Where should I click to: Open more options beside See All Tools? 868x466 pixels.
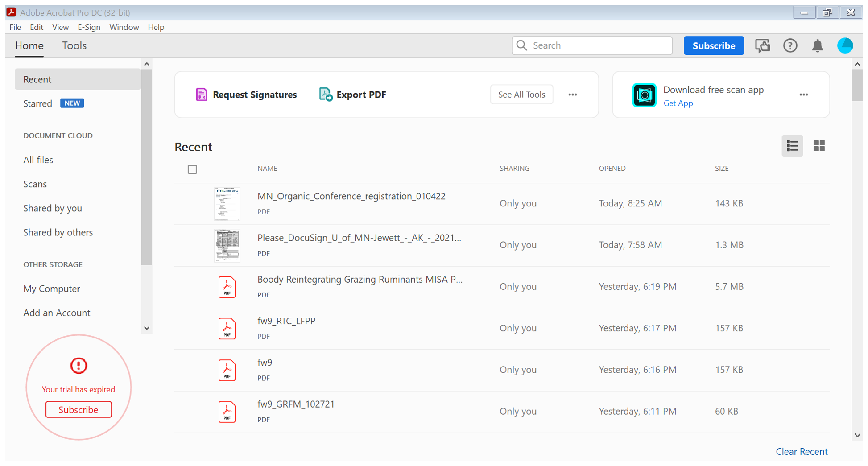point(573,95)
